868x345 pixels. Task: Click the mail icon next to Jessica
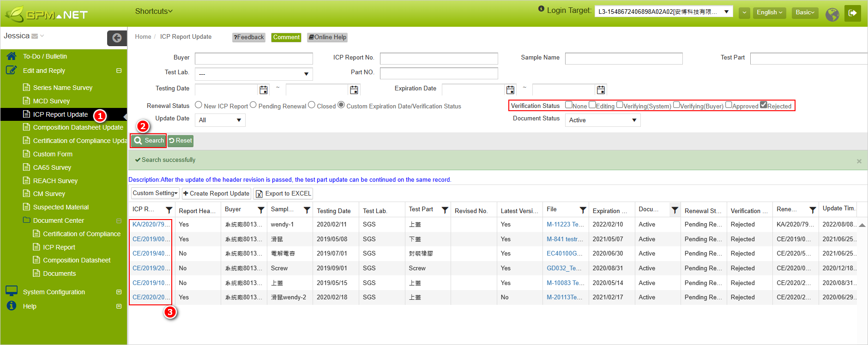[35, 36]
